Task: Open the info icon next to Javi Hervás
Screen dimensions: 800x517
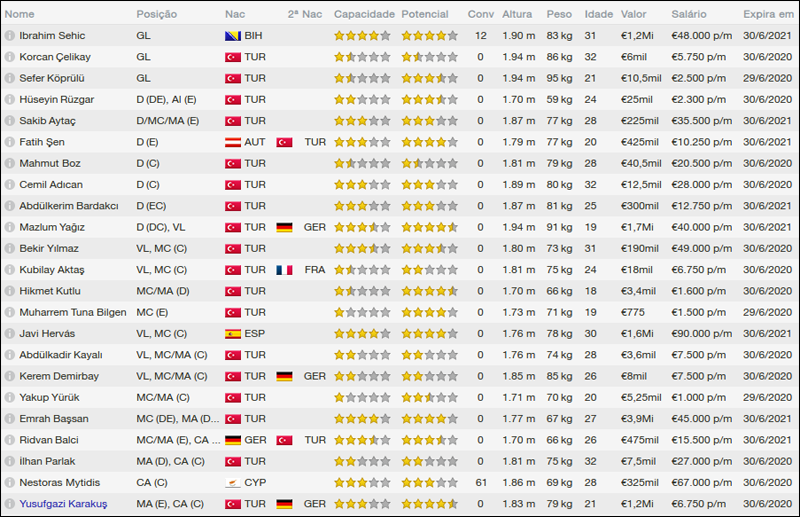Action: click(9, 333)
